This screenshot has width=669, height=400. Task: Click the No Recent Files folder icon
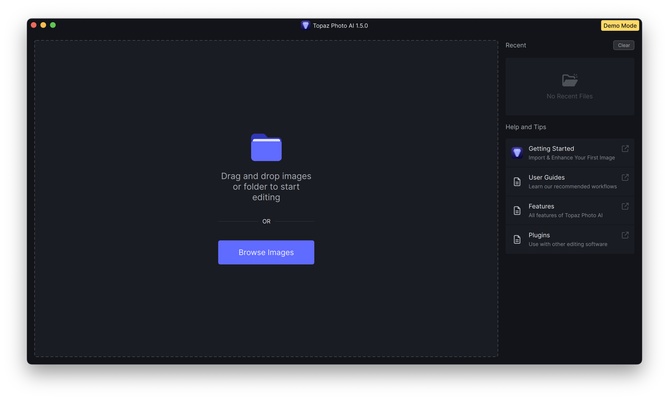click(569, 80)
